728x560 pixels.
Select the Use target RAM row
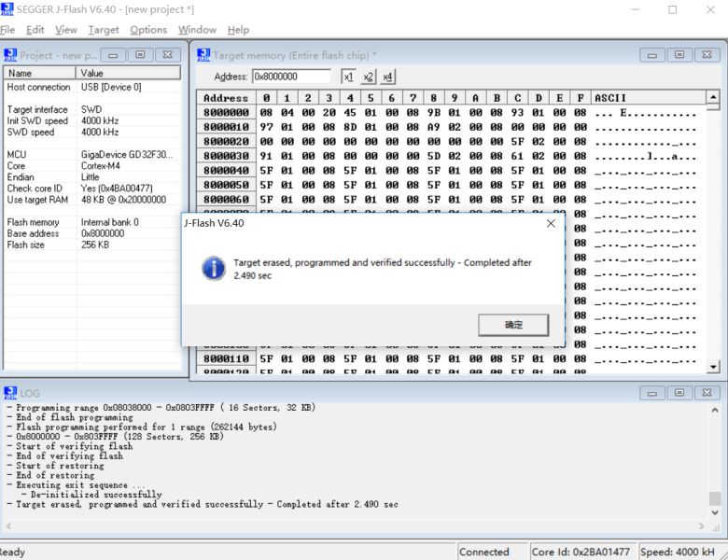tap(92, 200)
